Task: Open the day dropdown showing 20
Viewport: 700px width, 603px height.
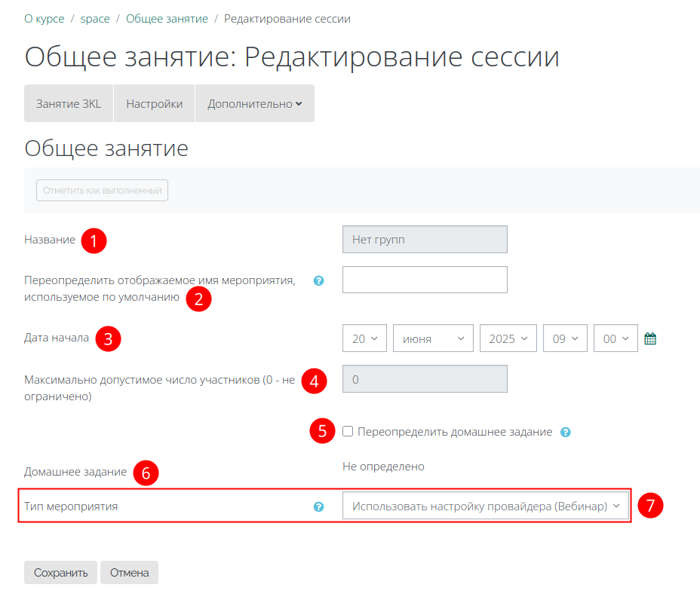Action: click(x=364, y=338)
